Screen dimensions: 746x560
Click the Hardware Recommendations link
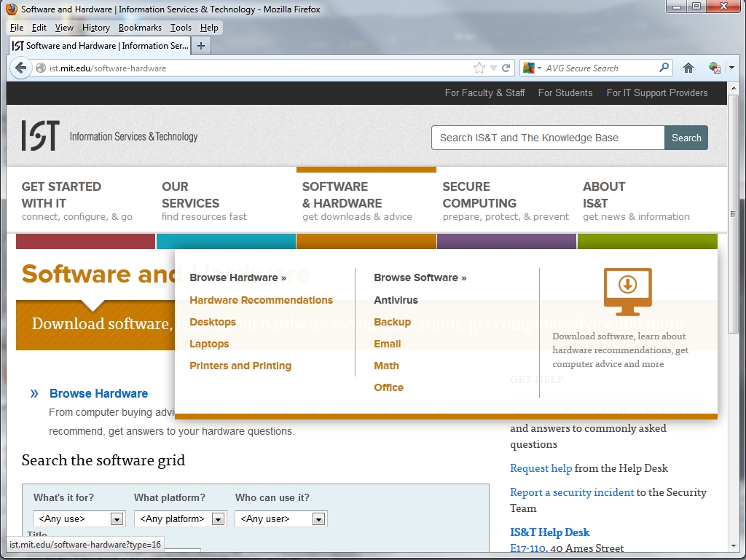click(x=261, y=300)
